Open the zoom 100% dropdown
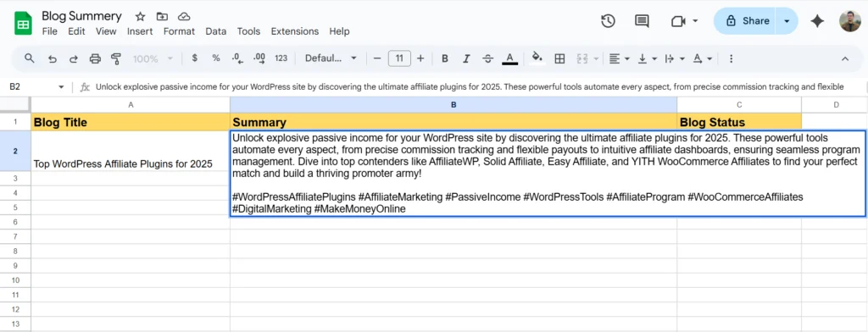 pos(153,58)
